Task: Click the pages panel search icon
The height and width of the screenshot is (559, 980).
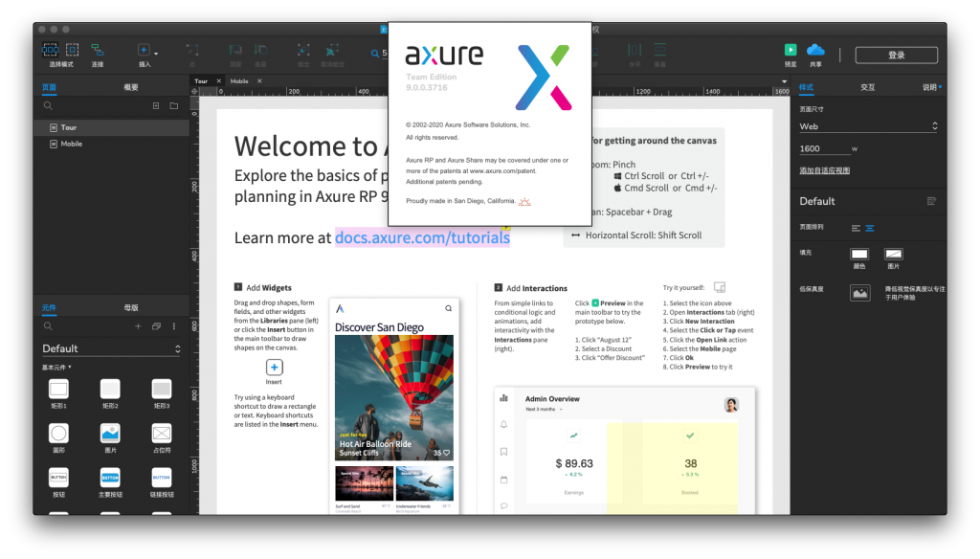Action: pos(48,105)
